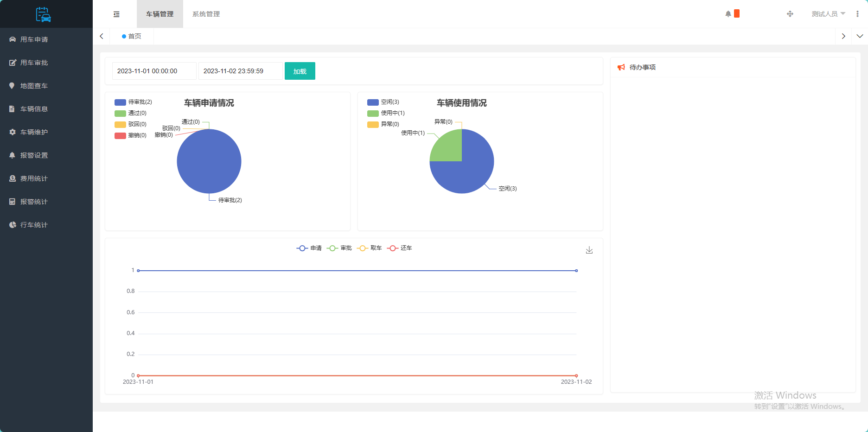
Task: Toggle 申请 series in line chart legend
Action: (309, 248)
